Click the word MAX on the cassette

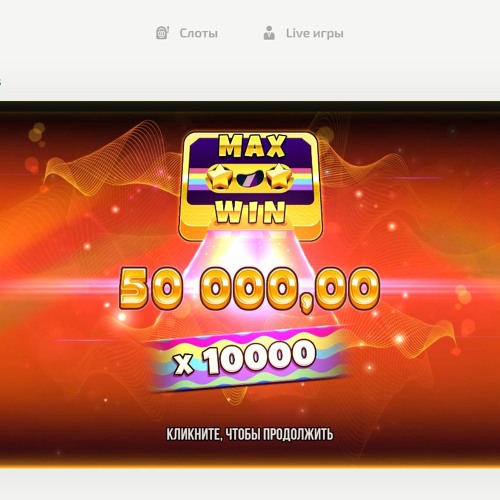pos(252,146)
